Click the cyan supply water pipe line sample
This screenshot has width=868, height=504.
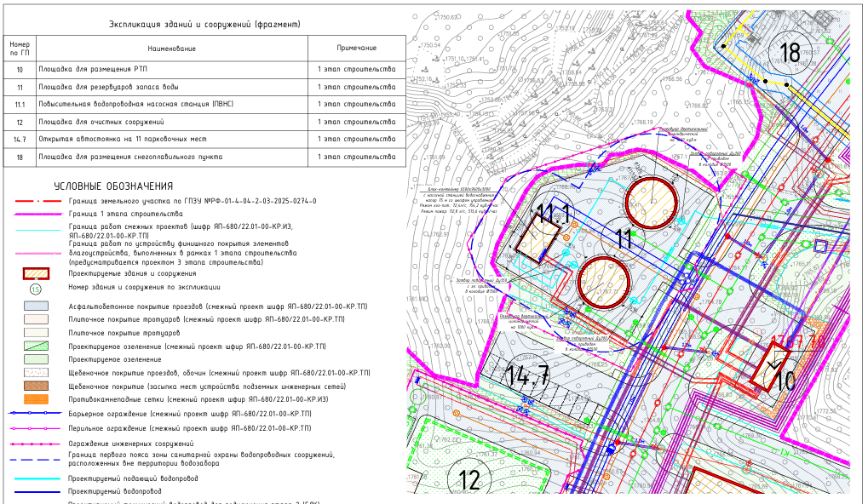pos(37,478)
